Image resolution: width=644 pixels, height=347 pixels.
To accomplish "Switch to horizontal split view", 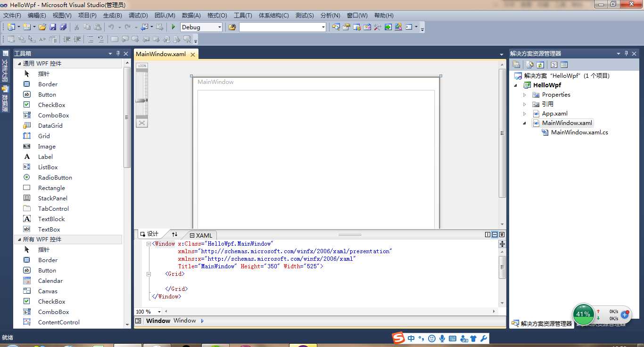I will click(495, 234).
